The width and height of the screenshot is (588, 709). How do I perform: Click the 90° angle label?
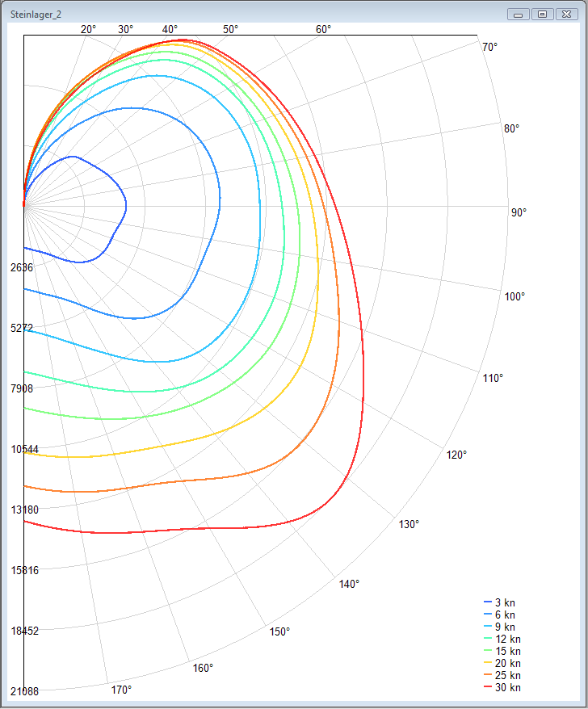(519, 212)
